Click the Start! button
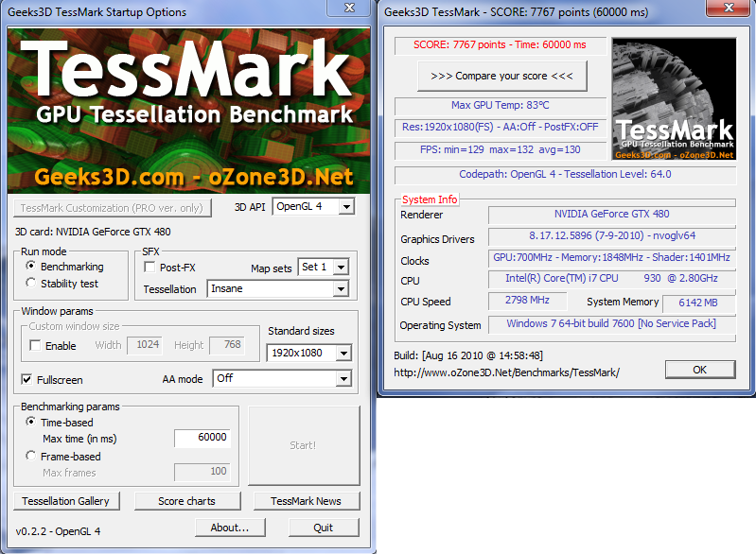The image size is (756, 554). [304, 445]
